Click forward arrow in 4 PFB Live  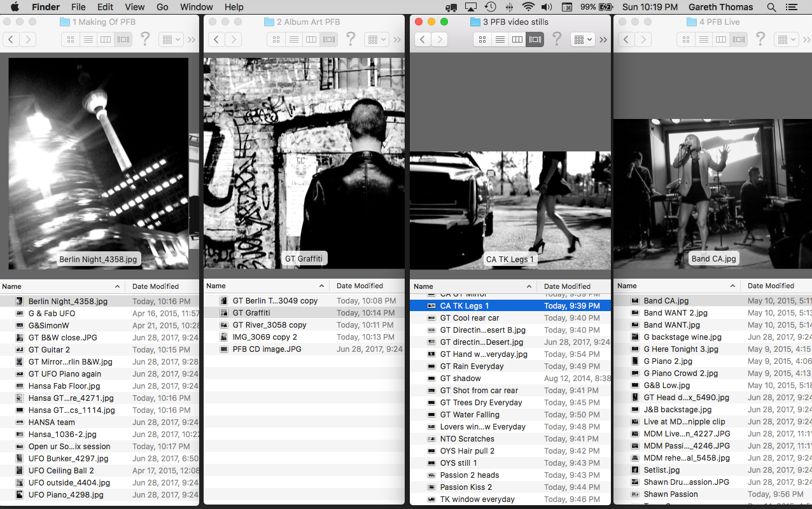(x=643, y=39)
